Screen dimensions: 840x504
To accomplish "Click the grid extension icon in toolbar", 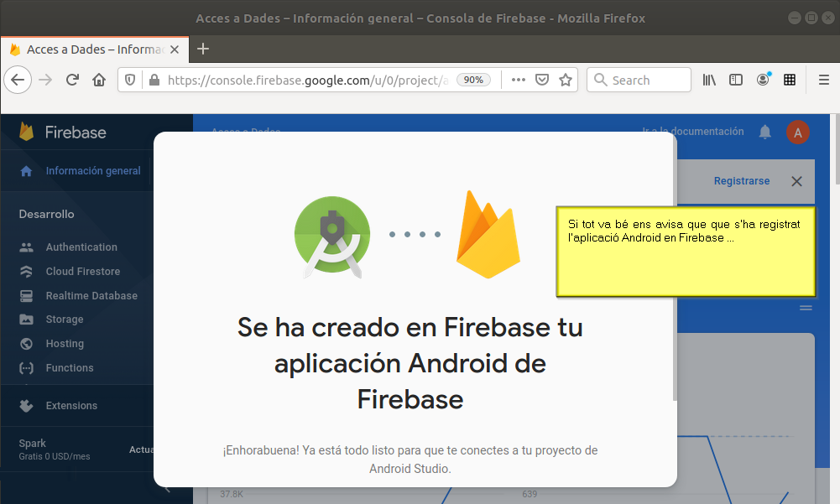I will [x=790, y=81].
